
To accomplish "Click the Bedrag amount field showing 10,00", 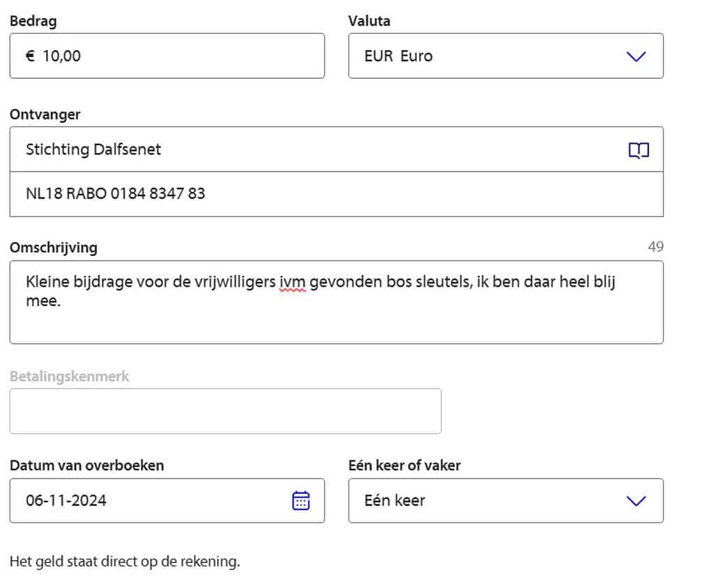I will tap(167, 56).
